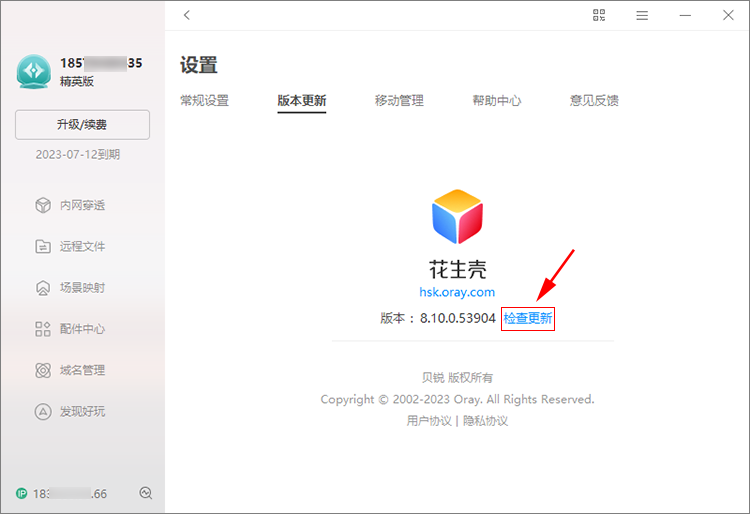Open the 移动管理 tab
750x514 pixels.
(399, 100)
